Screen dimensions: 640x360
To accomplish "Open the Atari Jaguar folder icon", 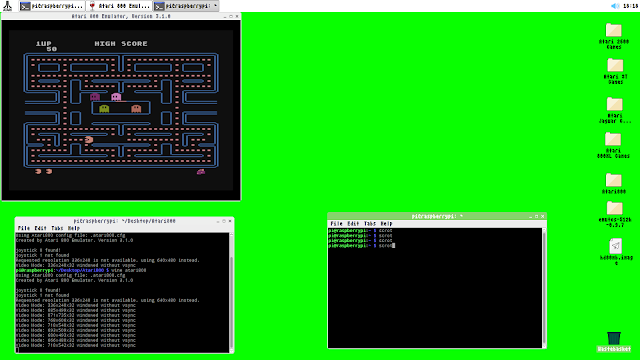I will click(x=614, y=104).
